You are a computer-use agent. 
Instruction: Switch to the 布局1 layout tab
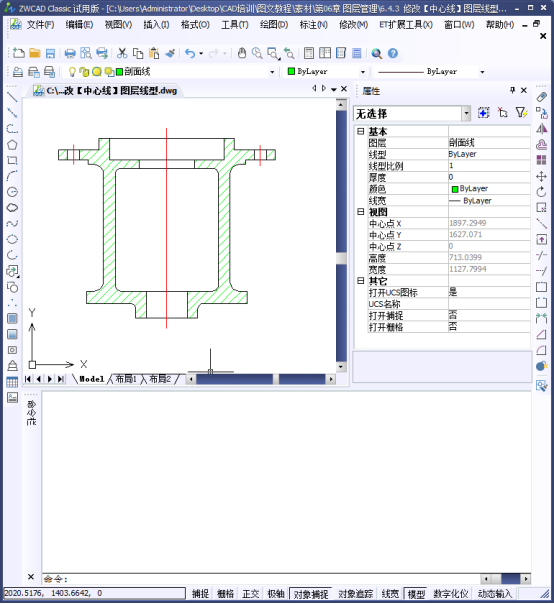(x=126, y=379)
